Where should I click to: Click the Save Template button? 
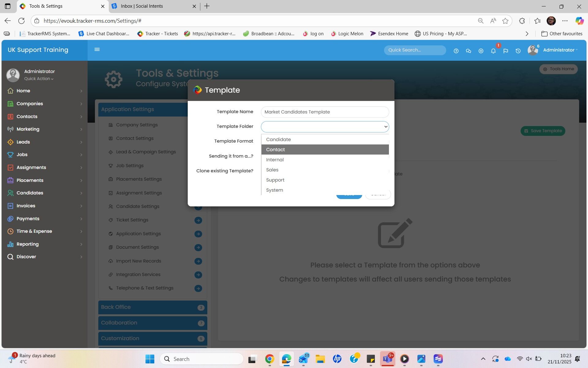[543, 131]
